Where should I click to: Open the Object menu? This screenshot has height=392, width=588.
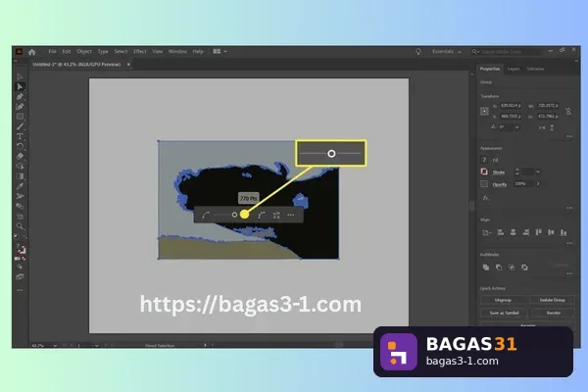point(84,51)
